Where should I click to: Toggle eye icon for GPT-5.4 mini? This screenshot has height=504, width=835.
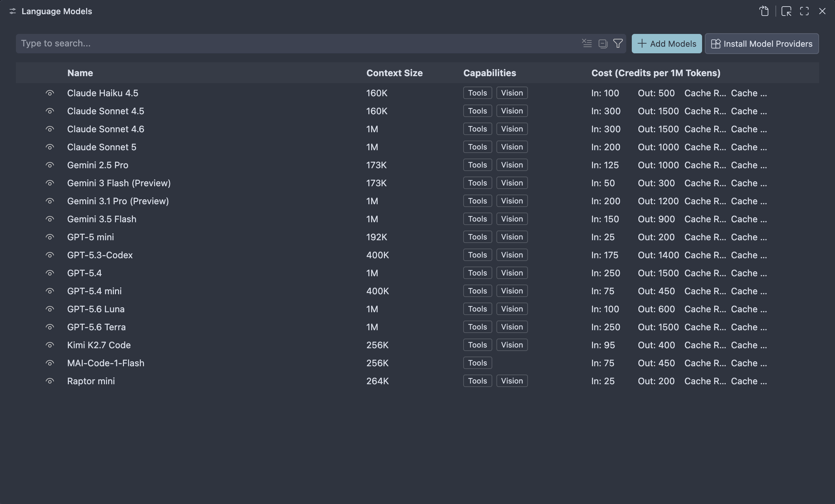click(x=50, y=291)
